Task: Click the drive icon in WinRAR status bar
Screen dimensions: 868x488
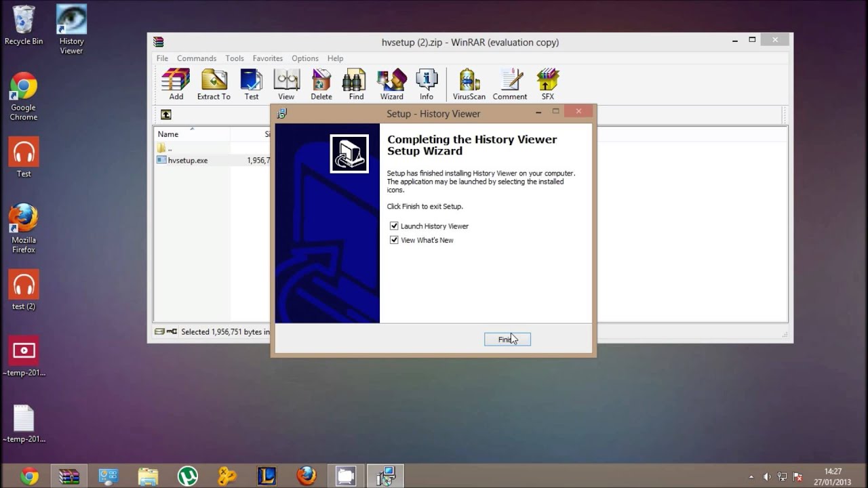Action: [x=161, y=331]
